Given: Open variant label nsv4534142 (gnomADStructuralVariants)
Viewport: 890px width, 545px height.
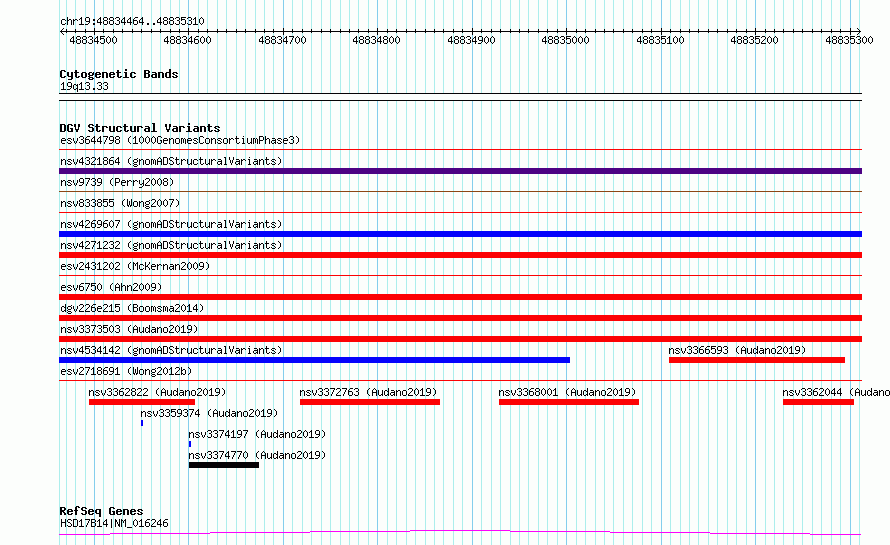Looking at the screenshot, I should point(171,350).
